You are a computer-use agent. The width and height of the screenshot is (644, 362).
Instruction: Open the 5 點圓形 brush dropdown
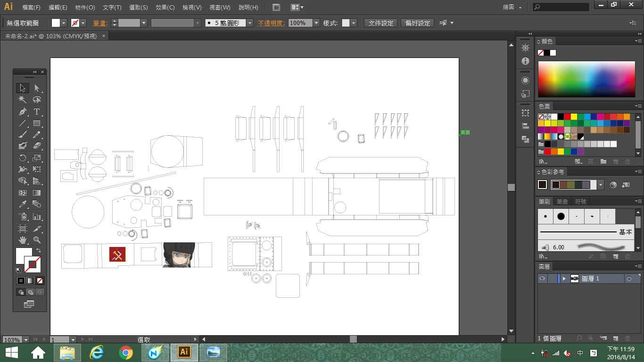click(x=250, y=23)
